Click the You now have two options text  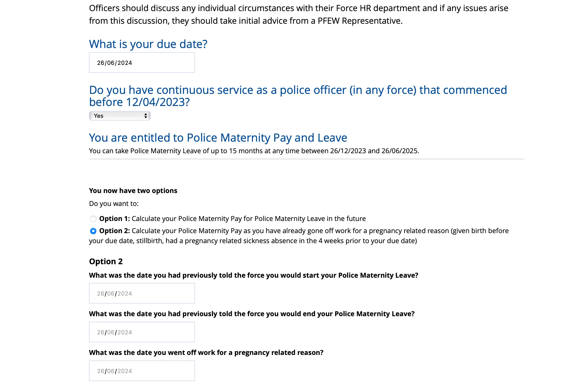(133, 190)
